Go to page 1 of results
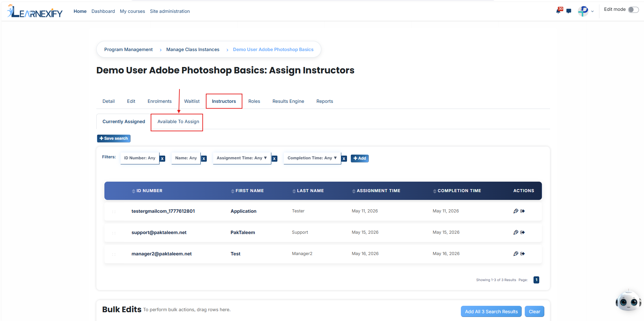Viewport: 644px width, 321px height. tap(536, 280)
